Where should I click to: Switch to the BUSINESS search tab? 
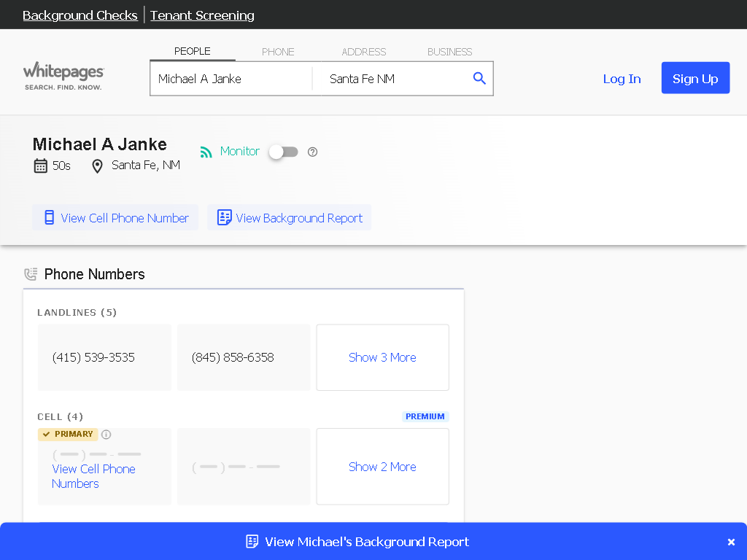[x=449, y=52]
